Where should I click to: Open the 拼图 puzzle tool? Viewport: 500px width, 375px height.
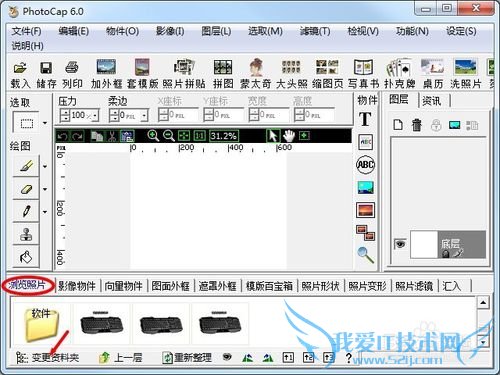[223, 74]
